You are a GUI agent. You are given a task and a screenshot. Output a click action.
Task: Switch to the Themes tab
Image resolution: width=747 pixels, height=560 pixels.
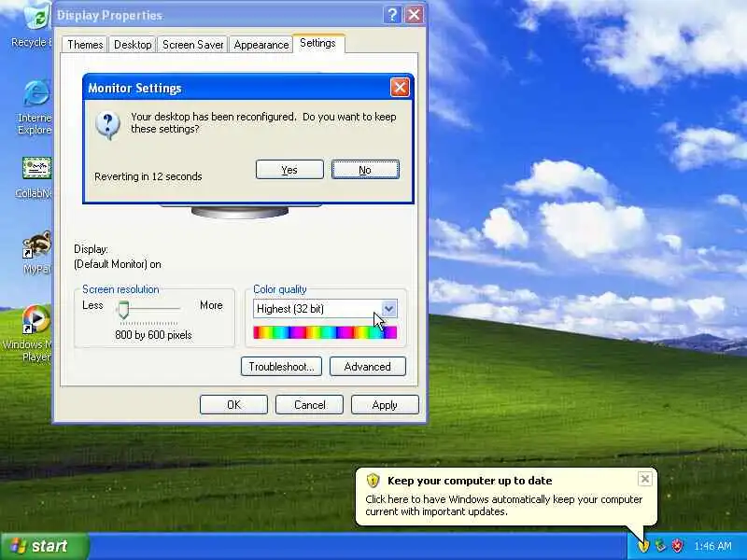85,44
